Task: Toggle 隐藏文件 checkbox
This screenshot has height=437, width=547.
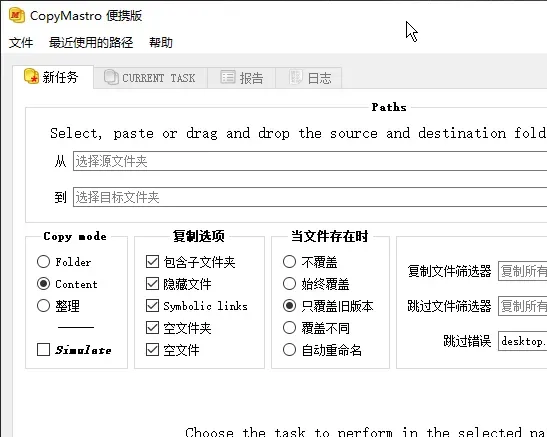Action: tap(179, 284)
